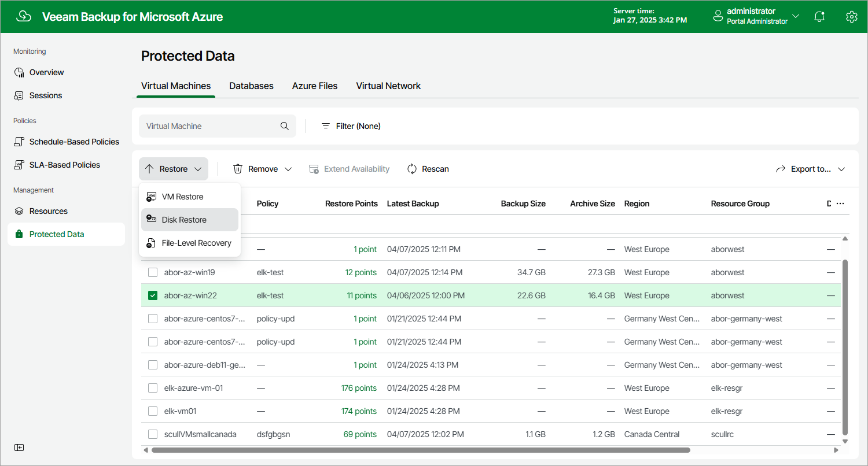Click the Export arrow icon
This screenshot has width=868, height=466.
(x=781, y=169)
